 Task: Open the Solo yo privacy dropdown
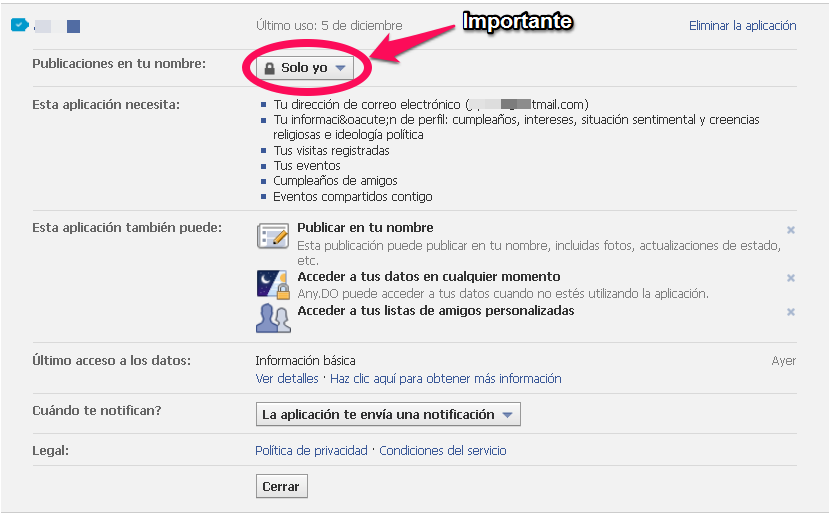pyautogui.click(x=304, y=68)
